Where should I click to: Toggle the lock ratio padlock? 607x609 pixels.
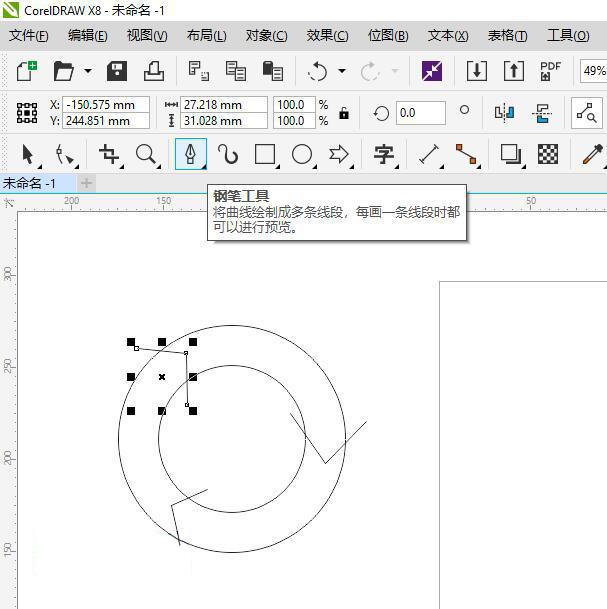click(344, 113)
